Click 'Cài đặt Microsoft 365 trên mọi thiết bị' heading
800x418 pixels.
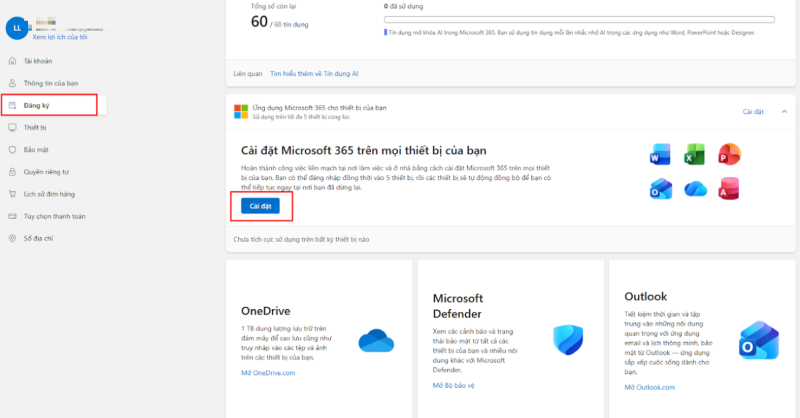tap(363, 151)
